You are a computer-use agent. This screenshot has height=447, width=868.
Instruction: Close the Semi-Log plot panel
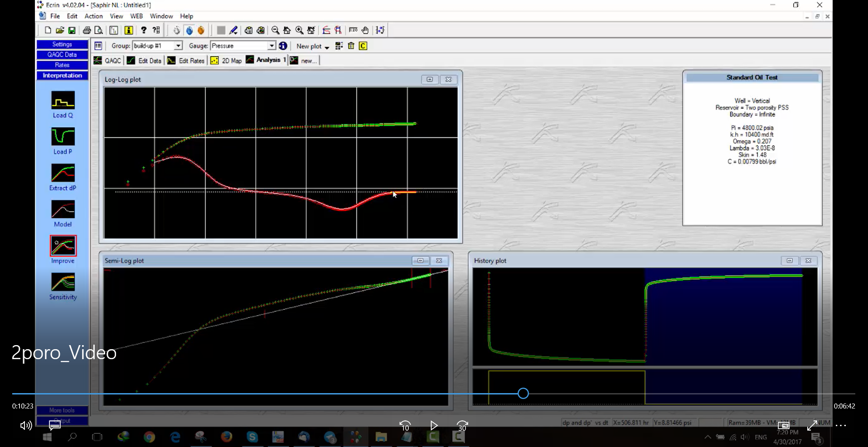[439, 260]
